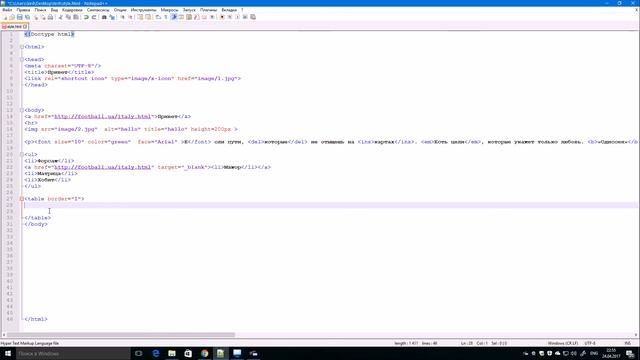Click the football.ua link on line 22

click(102, 167)
